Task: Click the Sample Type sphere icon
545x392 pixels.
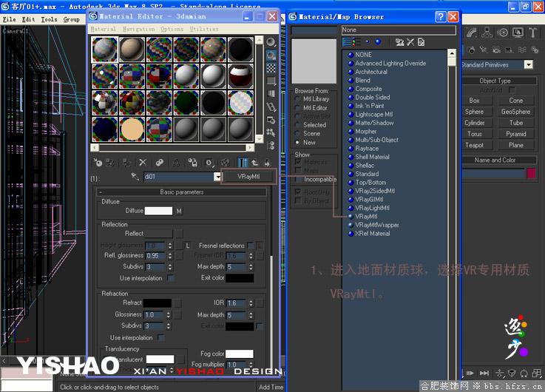Action: (x=271, y=42)
